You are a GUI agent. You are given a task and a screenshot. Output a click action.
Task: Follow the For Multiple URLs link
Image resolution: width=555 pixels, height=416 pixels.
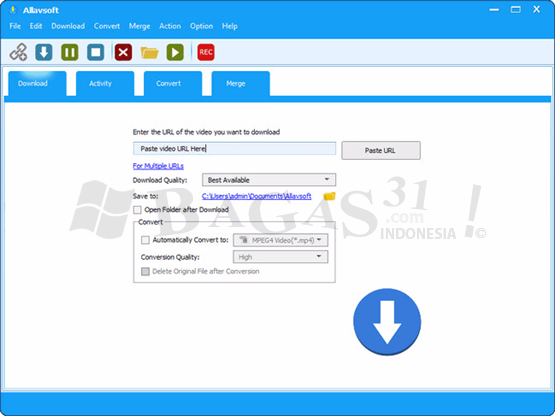tap(158, 166)
